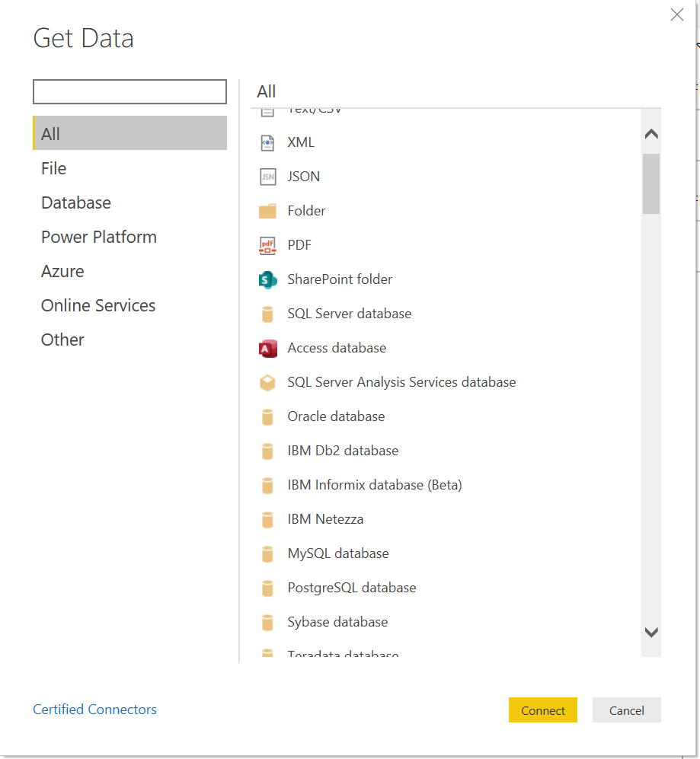Select XML in the connector list
Image resolution: width=700 pixels, height=759 pixels.
point(301,142)
